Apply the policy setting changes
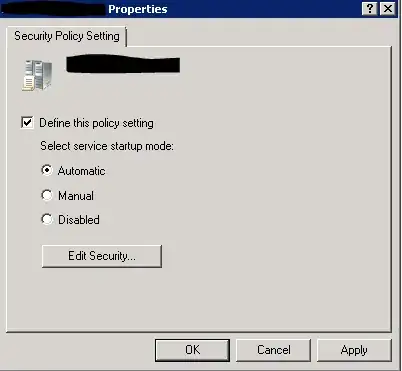The width and height of the screenshot is (402, 371). point(354,350)
